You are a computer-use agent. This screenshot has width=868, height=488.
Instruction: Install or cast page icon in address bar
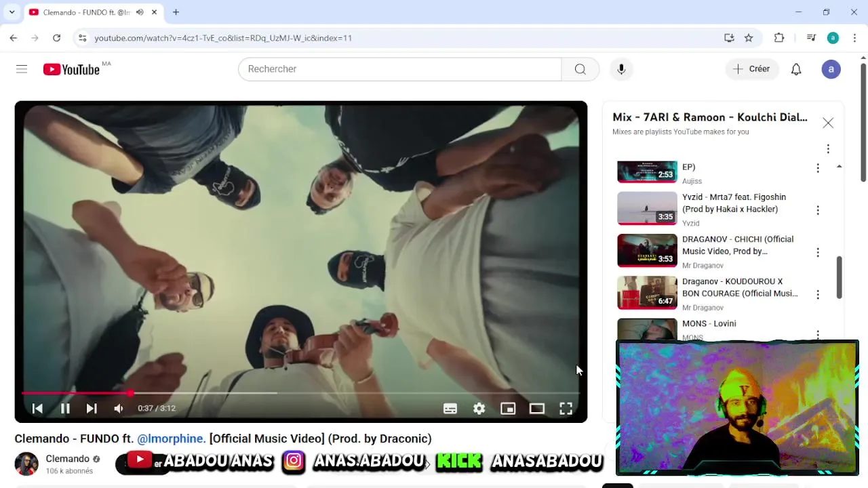pyautogui.click(x=729, y=38)
